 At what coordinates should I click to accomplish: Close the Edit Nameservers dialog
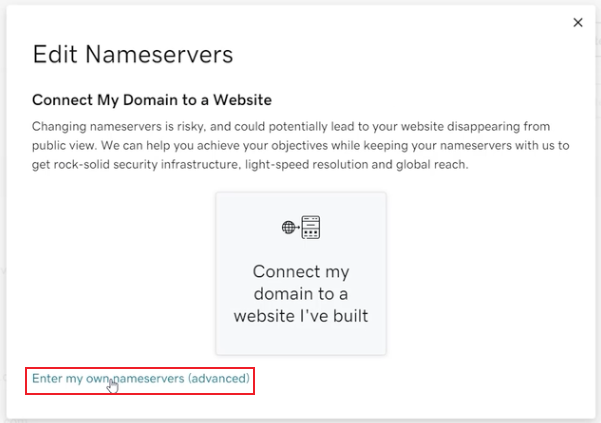[x=578, y=23]
